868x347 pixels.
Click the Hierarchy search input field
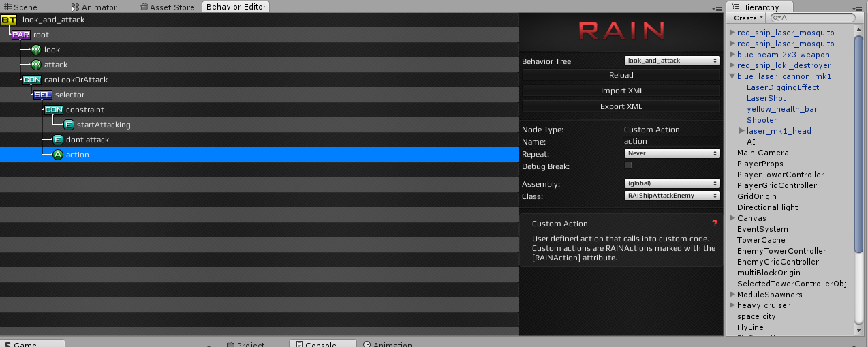[812, 18]
